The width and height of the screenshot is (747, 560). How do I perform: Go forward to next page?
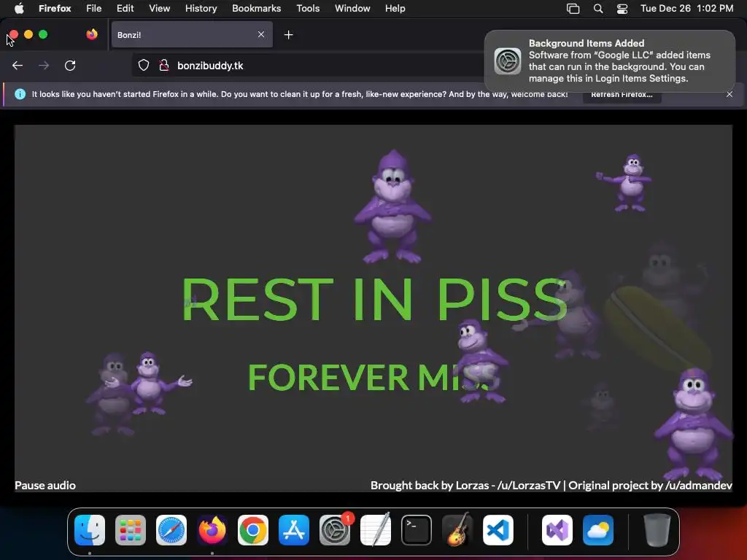pyautogui.click(x=44, y=65)
